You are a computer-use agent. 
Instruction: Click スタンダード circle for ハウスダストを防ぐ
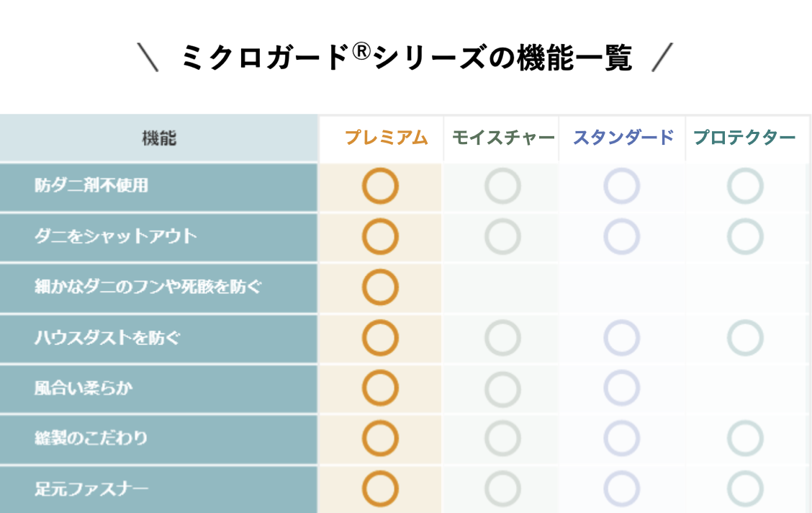point(621,338)
